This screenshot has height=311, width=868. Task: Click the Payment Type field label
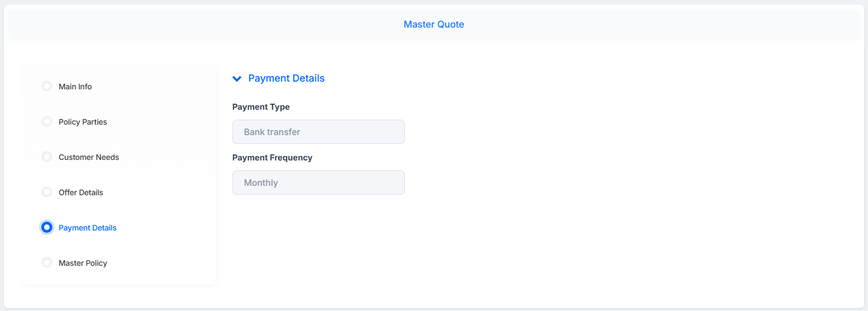tap(261, 107)
